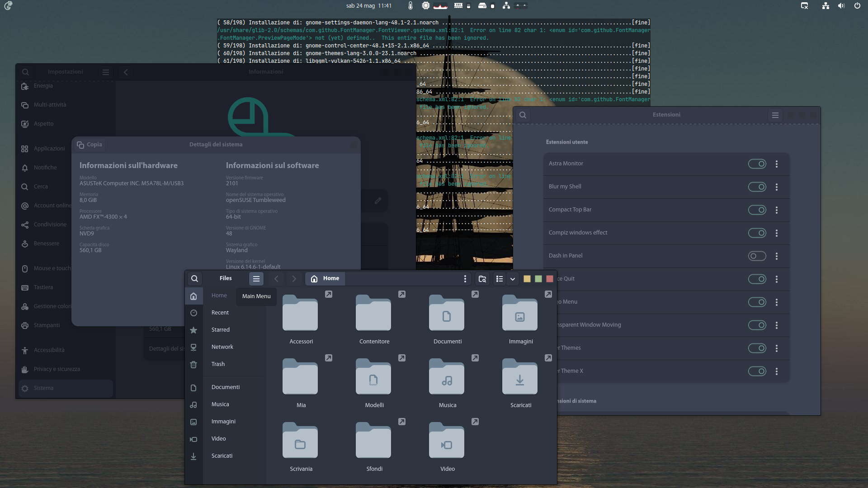Viewport: 868px width, 488px height.
Task: Select Aspetto in Impostazioni sidebar
Action: 66,124
